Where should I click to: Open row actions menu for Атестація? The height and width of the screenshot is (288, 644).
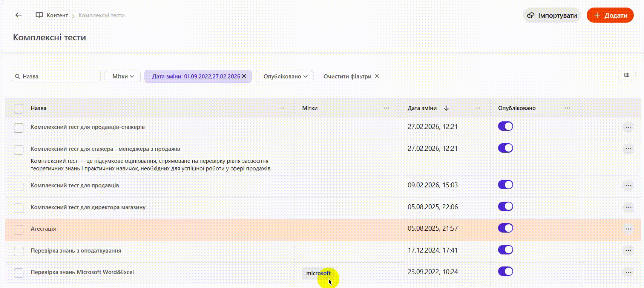click(628, 229)
